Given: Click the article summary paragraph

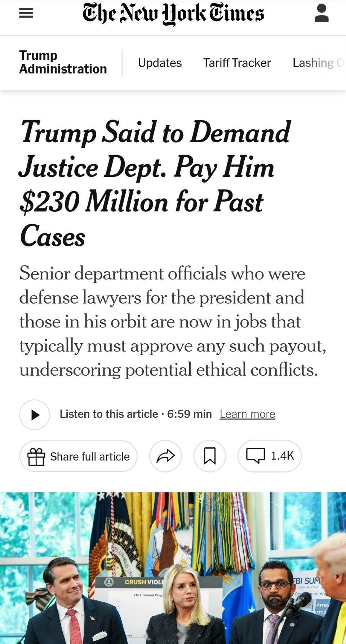Looking at the screenshot, I should pyautogui.click(x=172, y=321).
